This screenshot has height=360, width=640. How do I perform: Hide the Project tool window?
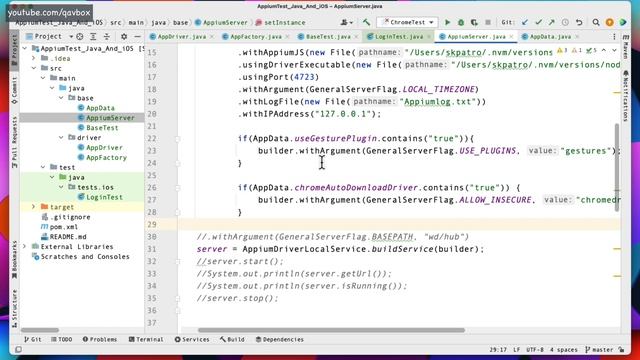(138, 37)
